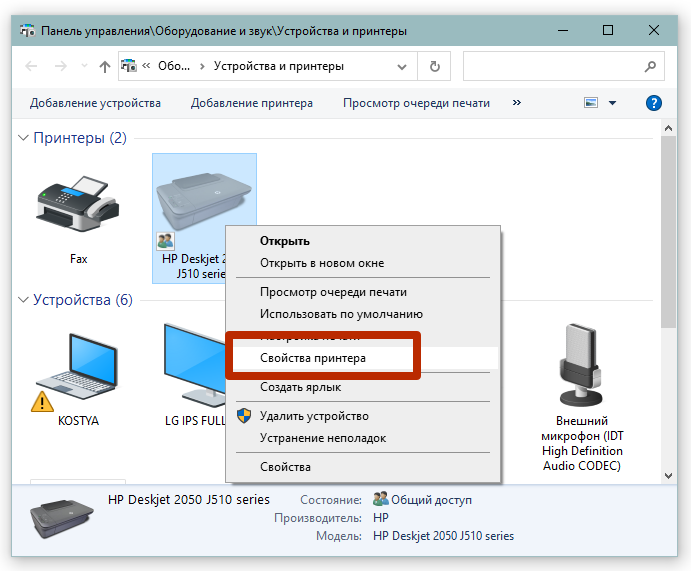Click the Общий доступ status text
The width and height of the screenshot is (691, 571).
point(431,500)
